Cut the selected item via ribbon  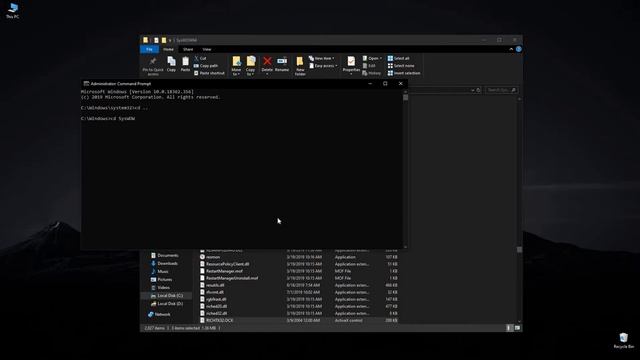[200, 58]
